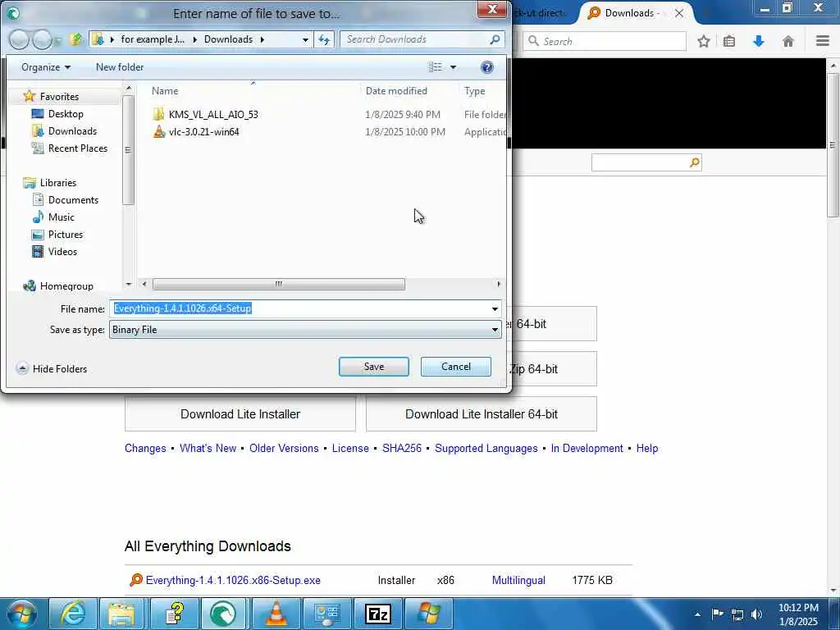Click the Multilingual link
Screen dimensions: 840x630
(518, 580)
